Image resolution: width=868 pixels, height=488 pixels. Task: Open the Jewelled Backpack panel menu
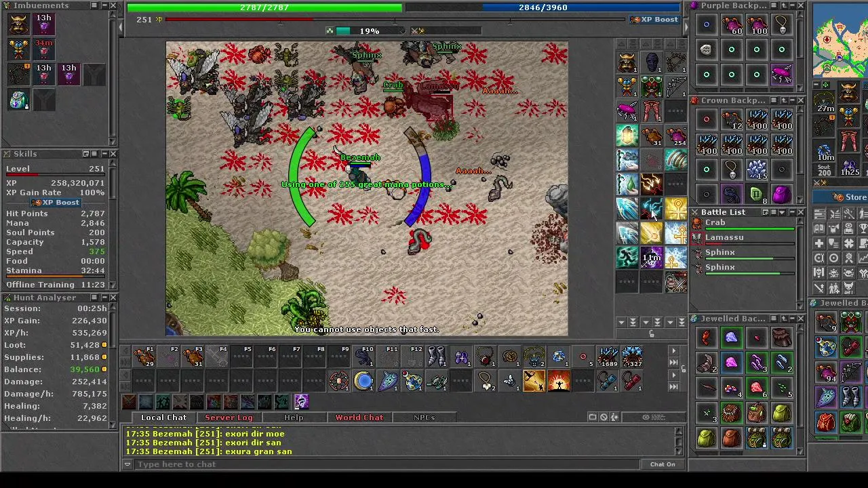tap(774, 319)
